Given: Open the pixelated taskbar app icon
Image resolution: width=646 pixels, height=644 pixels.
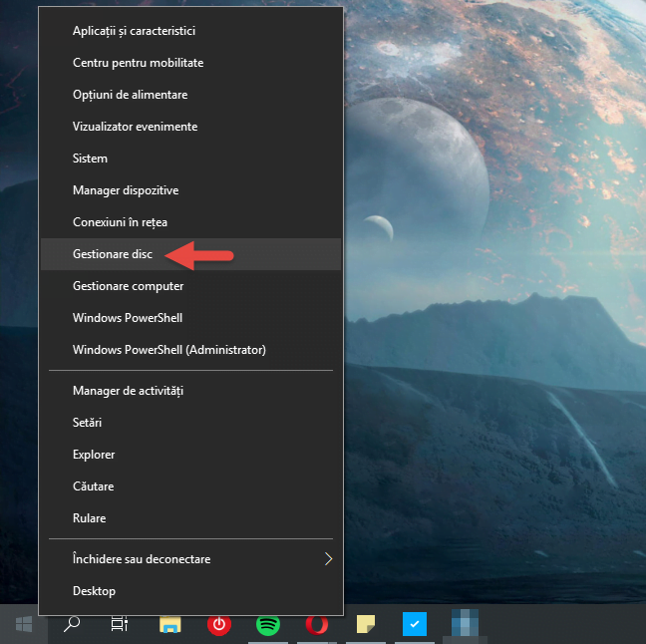Looking at the screenshot, I should click(x=465, y=624).
